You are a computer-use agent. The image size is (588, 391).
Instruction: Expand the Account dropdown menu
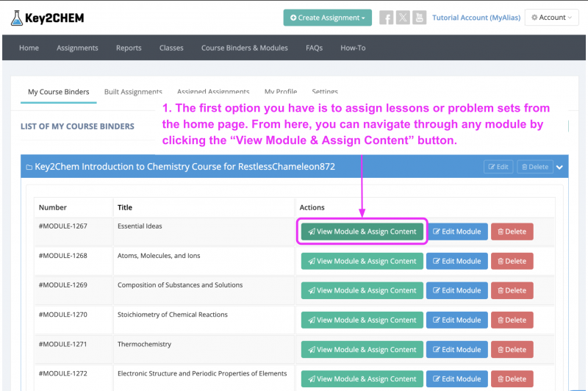551,18
